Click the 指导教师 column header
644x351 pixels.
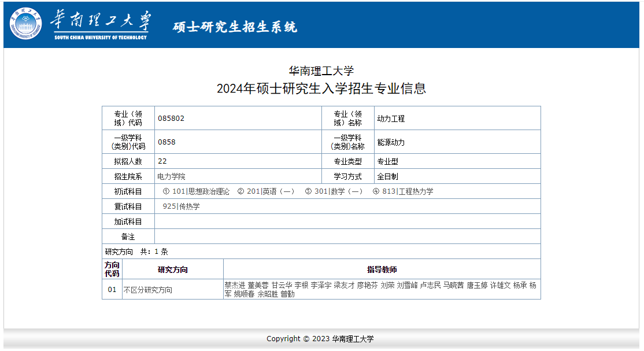click(x=382, y=269)
